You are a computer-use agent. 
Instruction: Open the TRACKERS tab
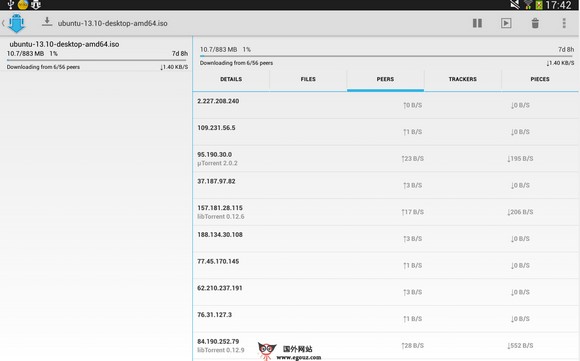[463, 79]
